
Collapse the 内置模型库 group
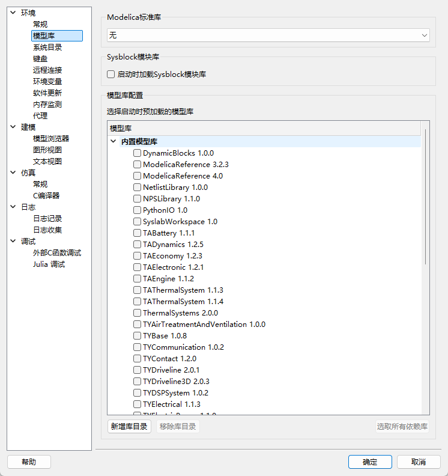(114, 141)
